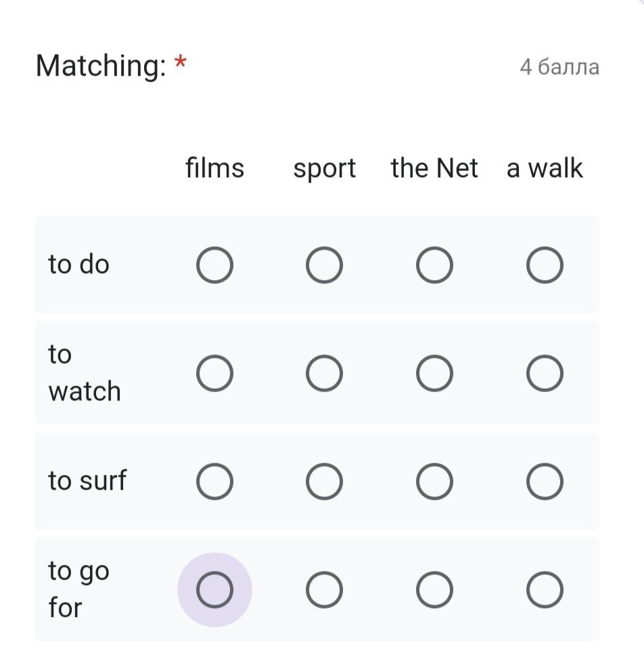
Task: Choose 'sport' for 'to go for'
Action: coord(324,590)
